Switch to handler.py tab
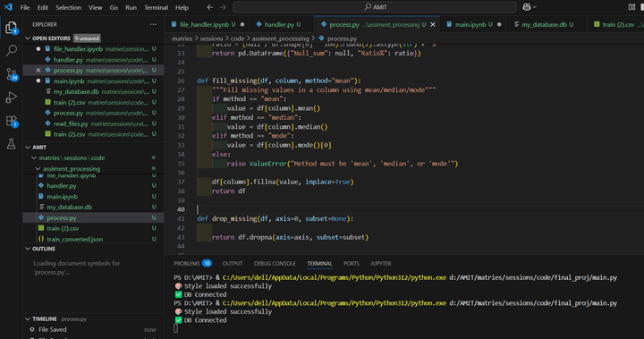 point(282,25)
